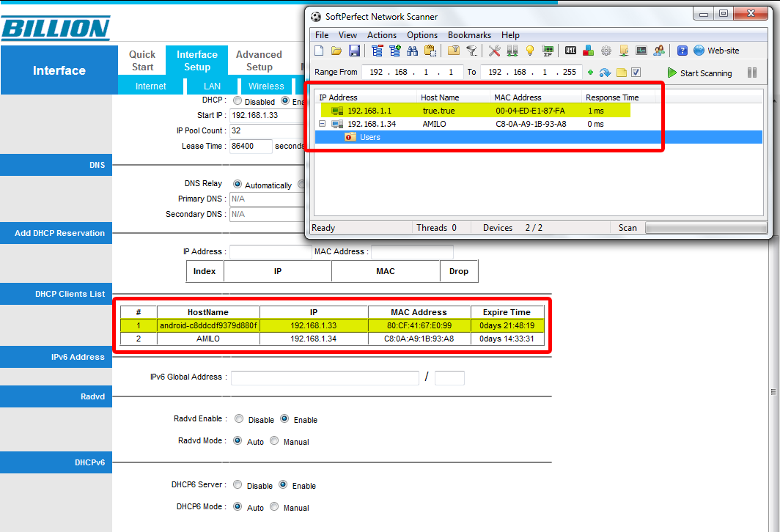The image size is (780, 532).
Task: Open the LAN sub-tab
Action: coord(212,86)
